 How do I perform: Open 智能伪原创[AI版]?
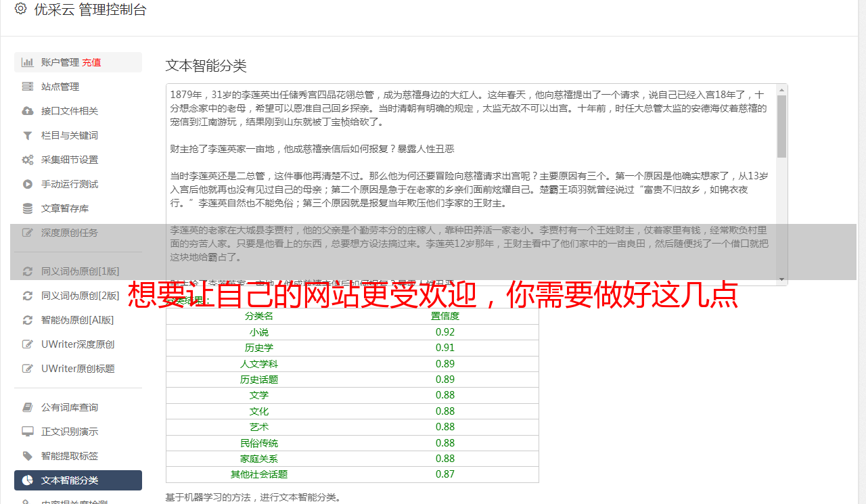[78, 320]
